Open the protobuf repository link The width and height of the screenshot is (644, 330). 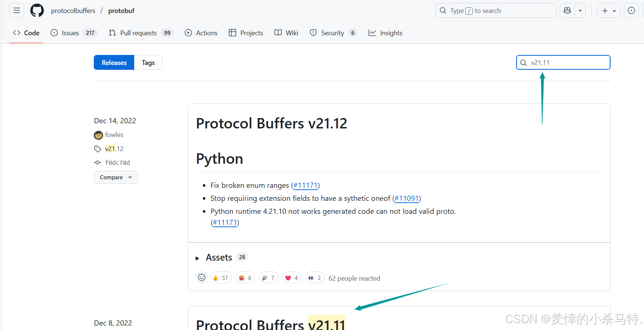pos(121,11)
